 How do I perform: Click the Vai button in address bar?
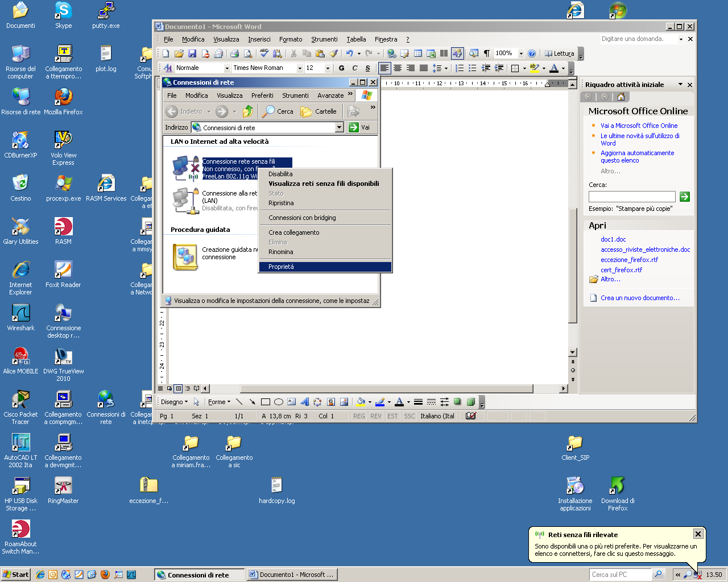tap(359, 127)
